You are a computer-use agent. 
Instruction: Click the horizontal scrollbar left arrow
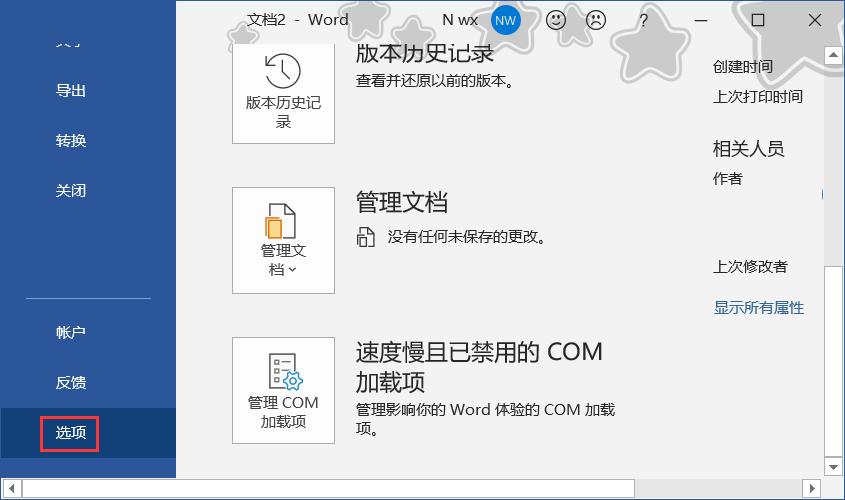click(11, 489)
